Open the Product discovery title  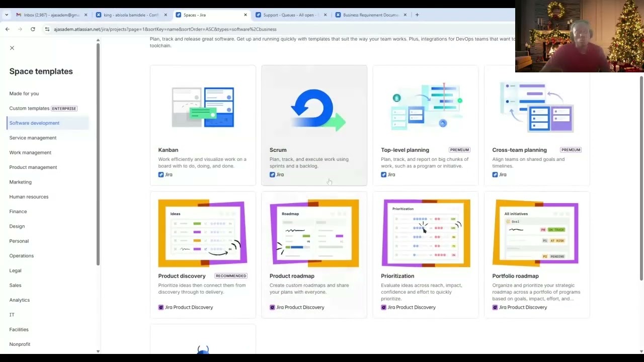point(182,276)
